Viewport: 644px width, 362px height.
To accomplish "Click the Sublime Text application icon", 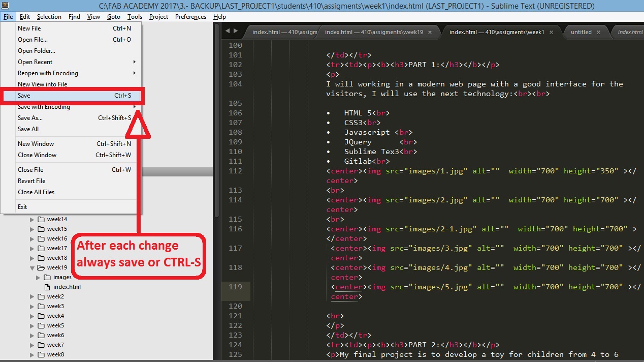I will click(5, 6).
